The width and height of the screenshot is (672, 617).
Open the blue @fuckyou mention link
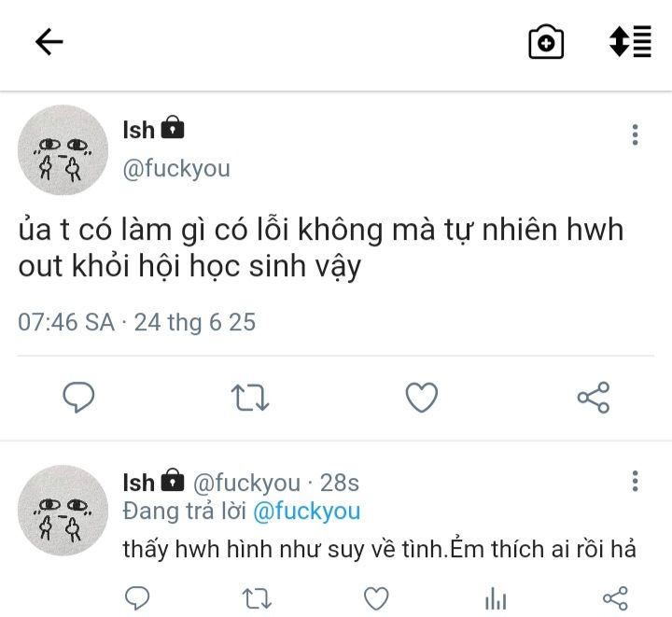(x=307, y=512)
